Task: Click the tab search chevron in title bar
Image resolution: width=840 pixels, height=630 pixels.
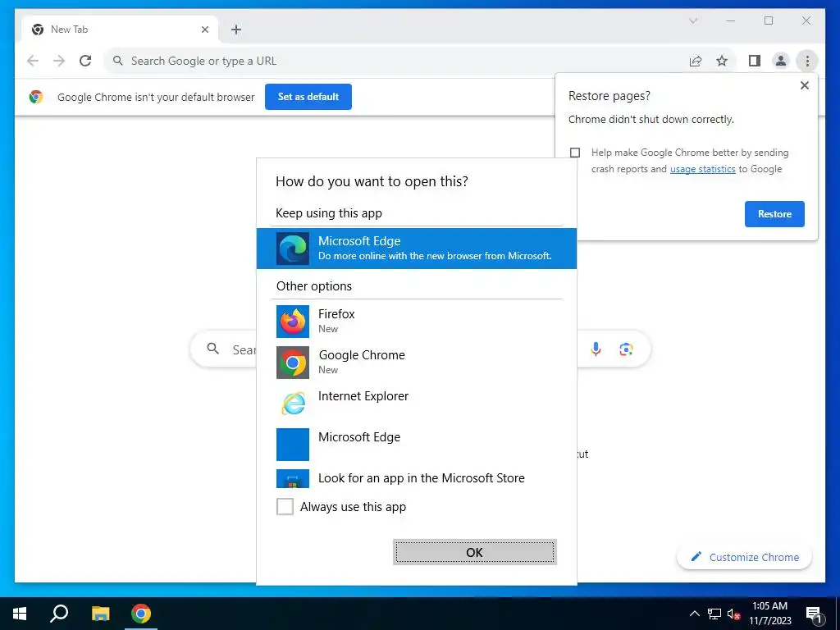Action: pos(692,21)
